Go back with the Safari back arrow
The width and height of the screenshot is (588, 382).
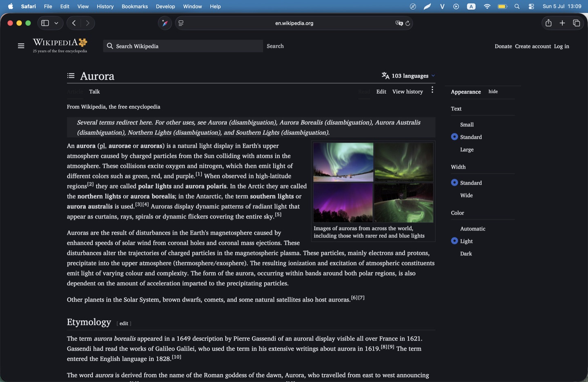point(73,23)
